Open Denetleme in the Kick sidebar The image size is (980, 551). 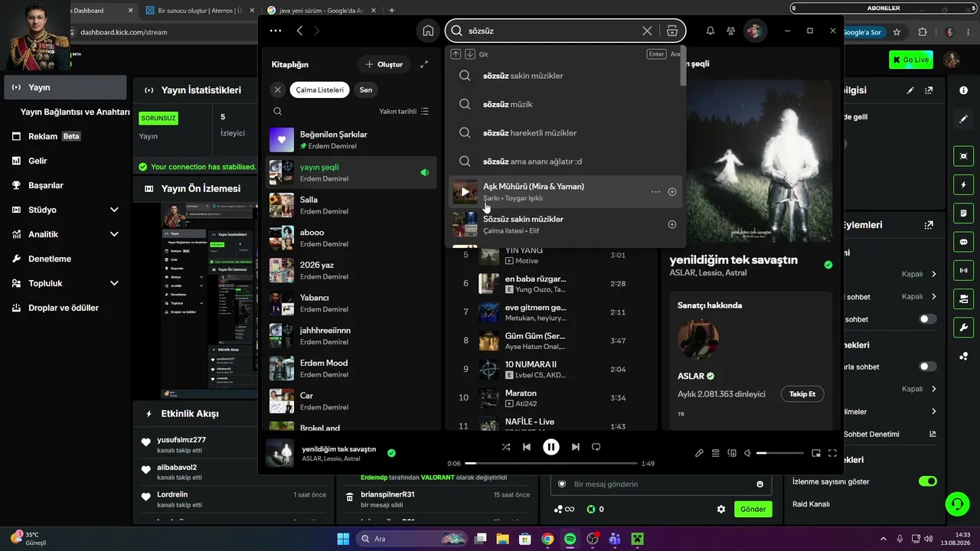pos(65,259)
